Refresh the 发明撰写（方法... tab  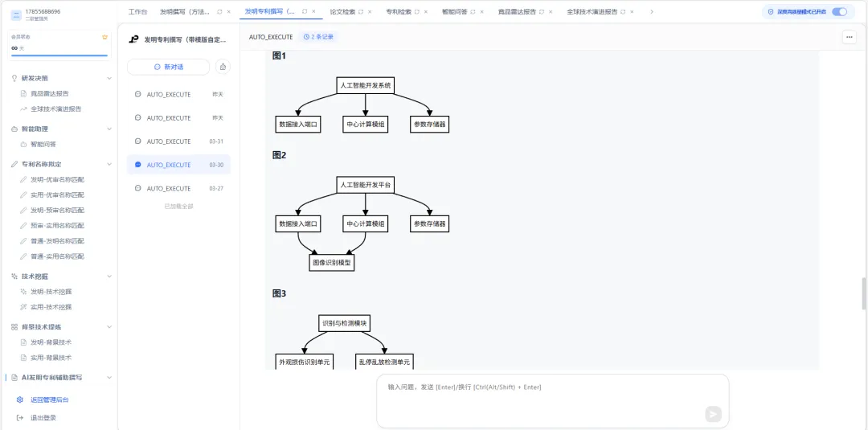click(219, 11)
